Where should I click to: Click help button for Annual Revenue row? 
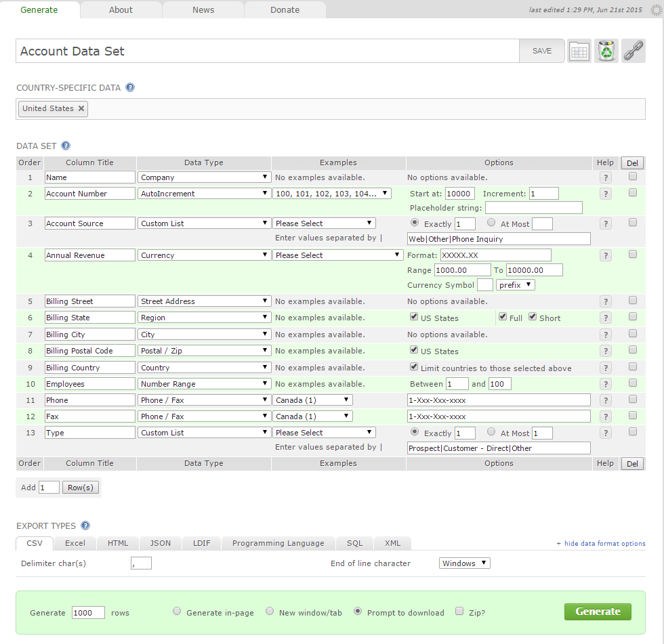(x=606, y=255)
